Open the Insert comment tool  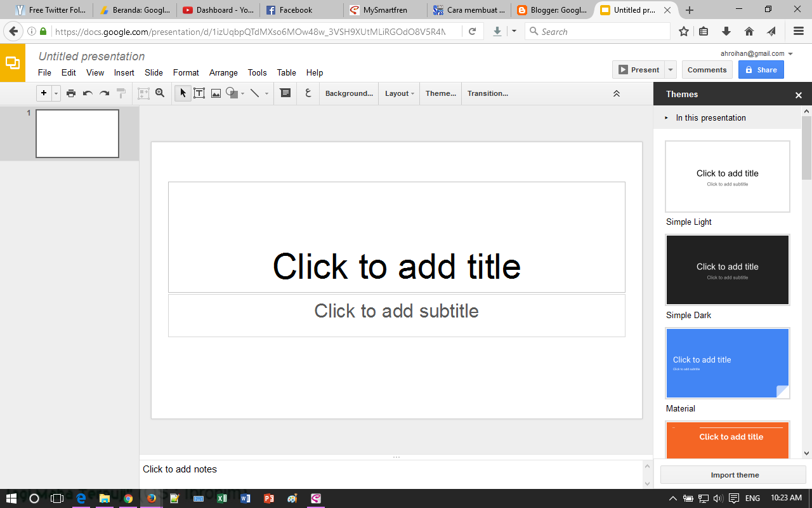[x=285, y=93]
